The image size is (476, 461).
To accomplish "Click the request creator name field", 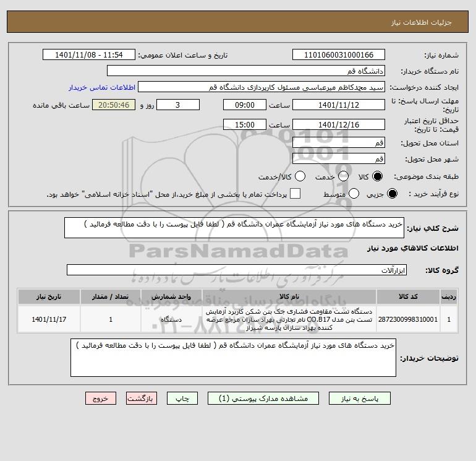I will click(x=261, y=87).
